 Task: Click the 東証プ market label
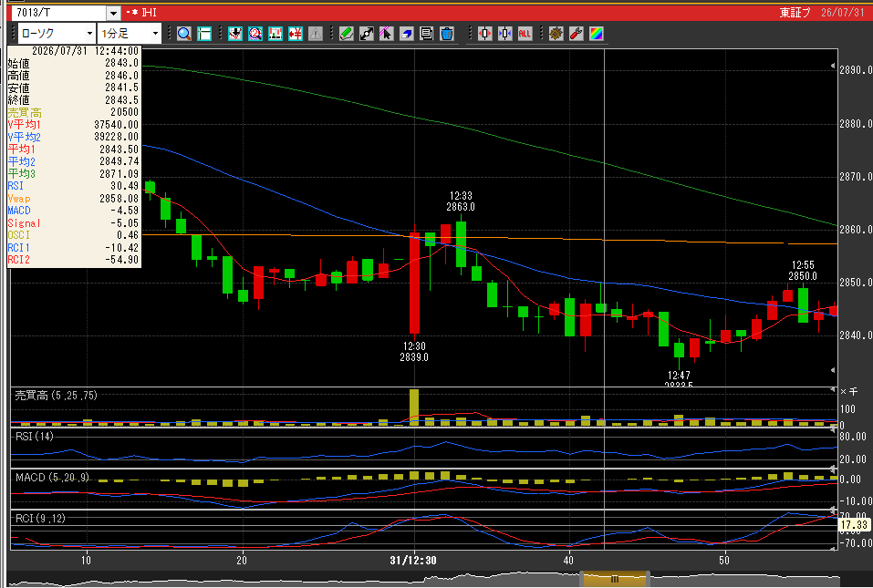(x=795, y=12)
